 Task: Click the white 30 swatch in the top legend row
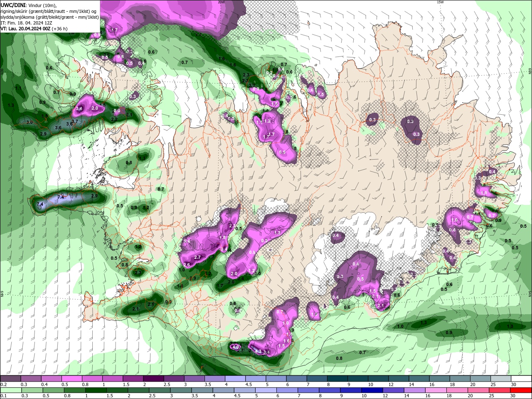521,379
